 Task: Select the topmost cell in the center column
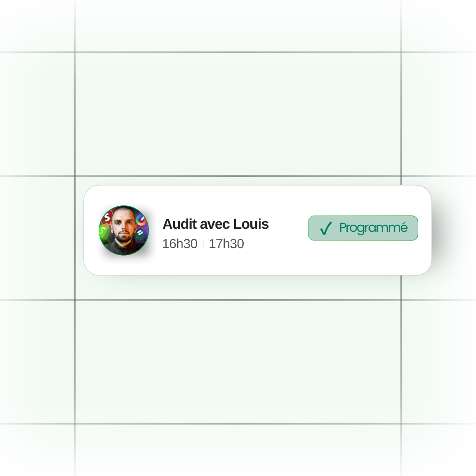tap(238, 26)
